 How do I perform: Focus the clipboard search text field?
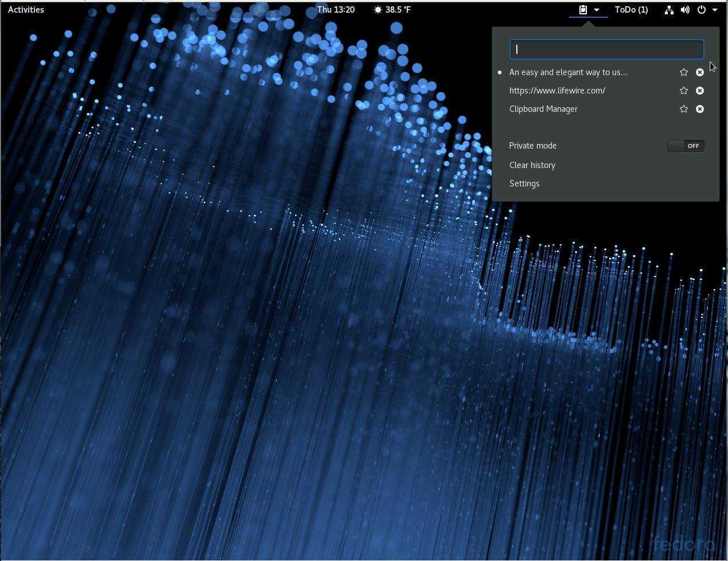click(x=606, y=49)
